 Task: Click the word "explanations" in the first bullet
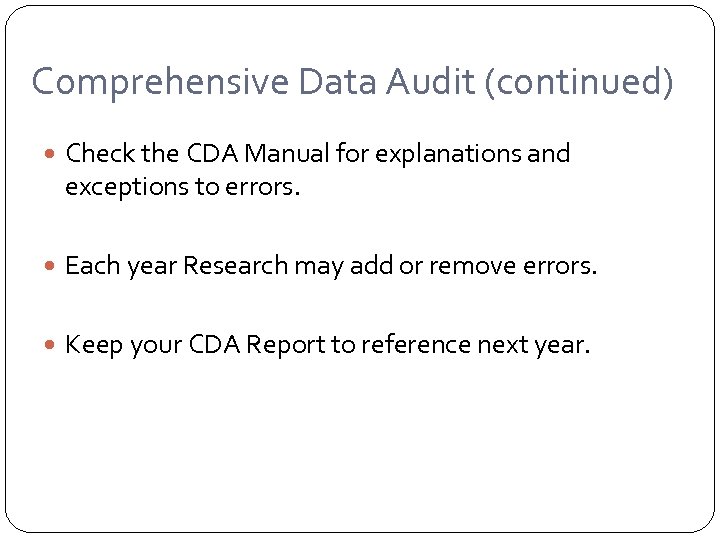pos(462,154)
